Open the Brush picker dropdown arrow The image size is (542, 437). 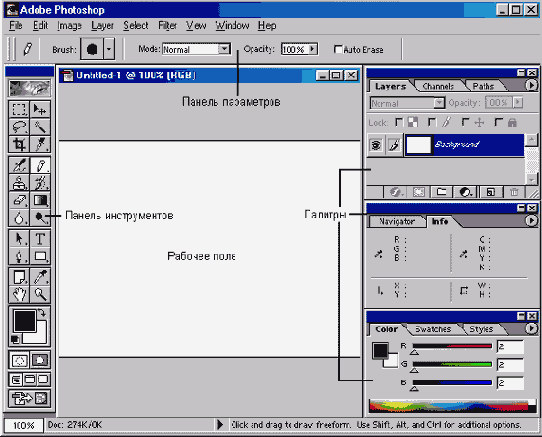point(109,49)
